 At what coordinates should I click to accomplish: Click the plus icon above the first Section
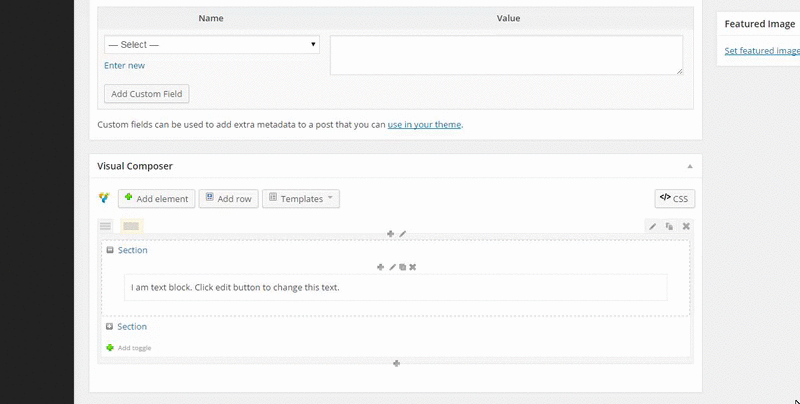[390, 234]
